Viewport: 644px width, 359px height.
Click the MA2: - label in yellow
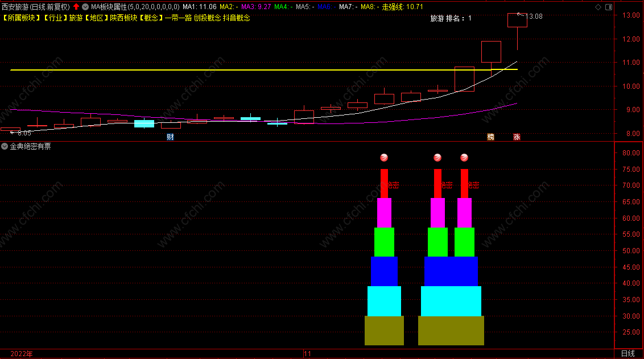tap(229, 7)
